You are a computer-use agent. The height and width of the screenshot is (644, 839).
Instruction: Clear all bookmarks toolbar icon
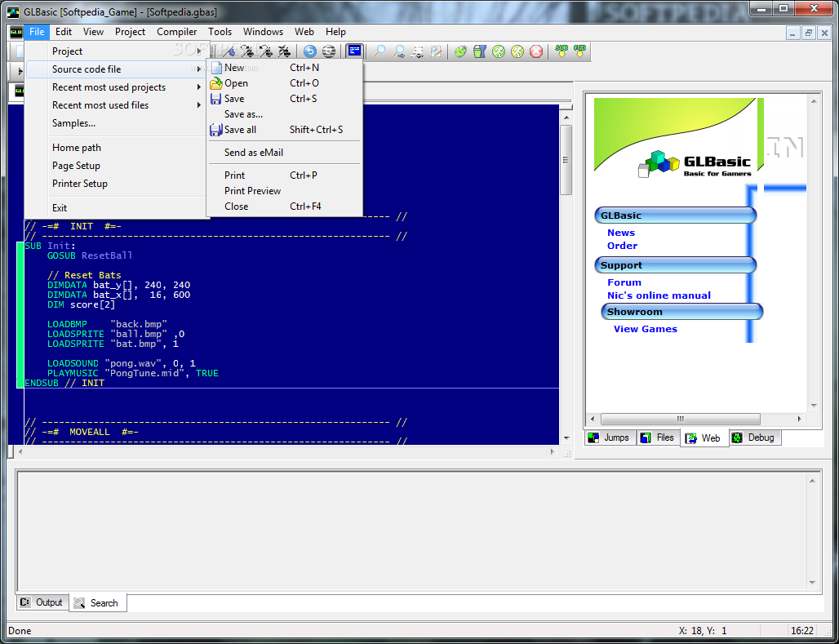coord(284,51)
